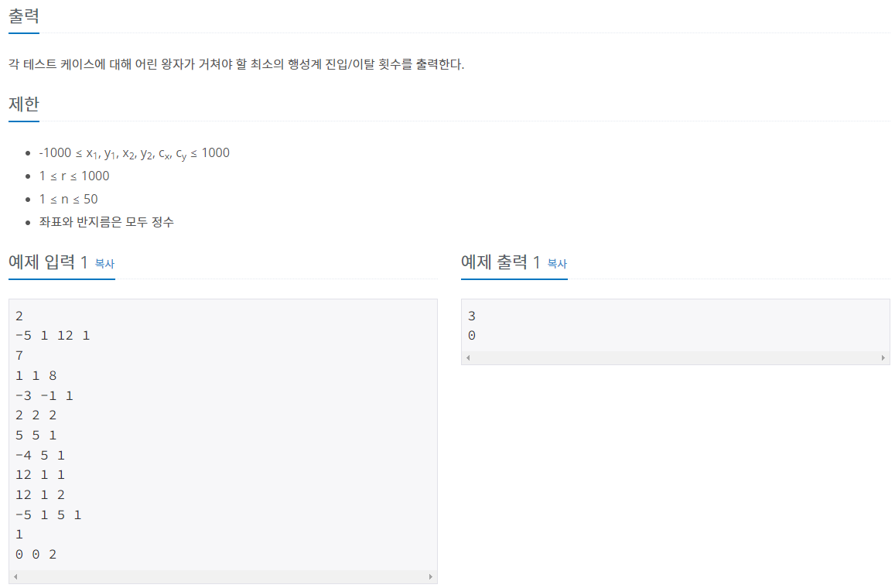This screenshot has height=588, width=895.
Task: Click the constraint line '1 ≤ r ≤ 1000'
Action: [x=74, y=176]
